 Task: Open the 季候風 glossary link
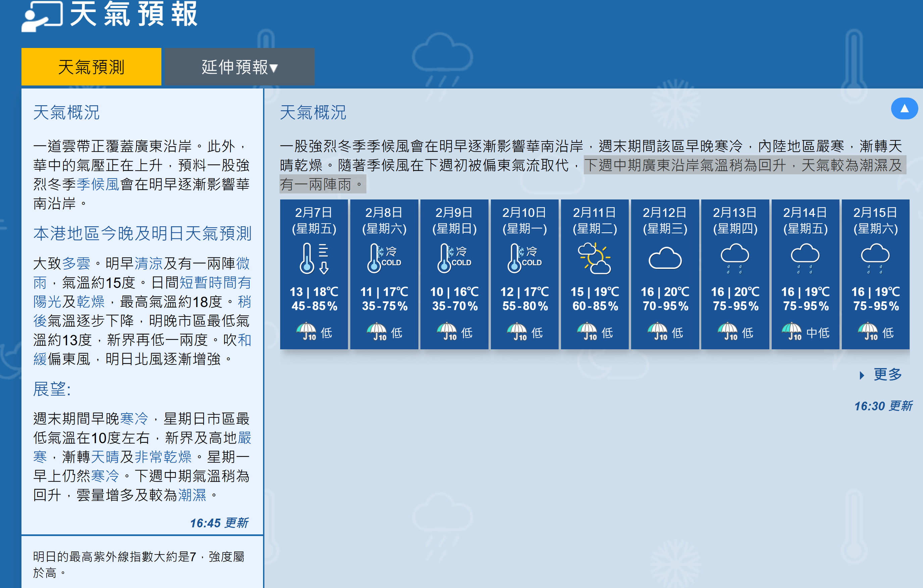(98, 185)
